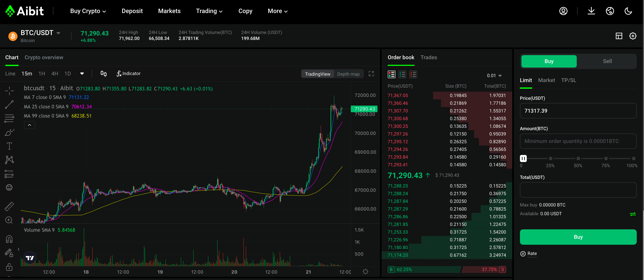Open more timeframe intervals dropdown
Viewport: 644px width, 280px height.
pyautogui.click(x=82, y=74)
